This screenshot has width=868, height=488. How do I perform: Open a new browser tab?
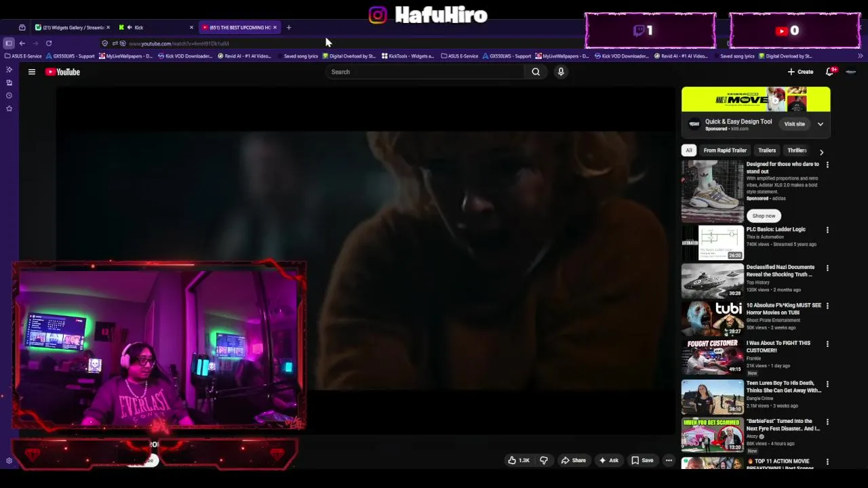point(289,28)
